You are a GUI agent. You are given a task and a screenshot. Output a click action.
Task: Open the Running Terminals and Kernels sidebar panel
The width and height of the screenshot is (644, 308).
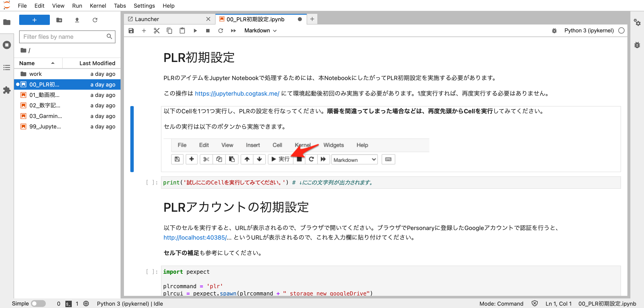click(x=7, y=45)
